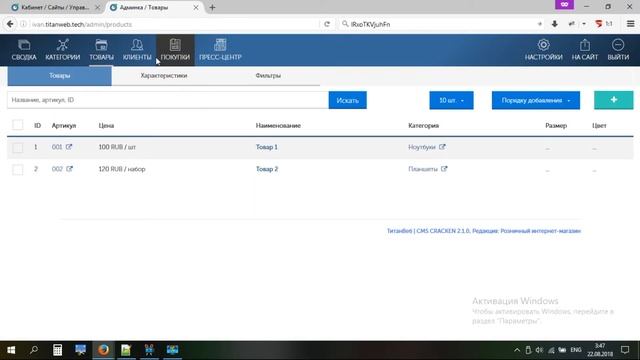Image resolution: width=640 pixels, height=360 pixels.
Task: Click the Цена column header
Action: [106, 125]
